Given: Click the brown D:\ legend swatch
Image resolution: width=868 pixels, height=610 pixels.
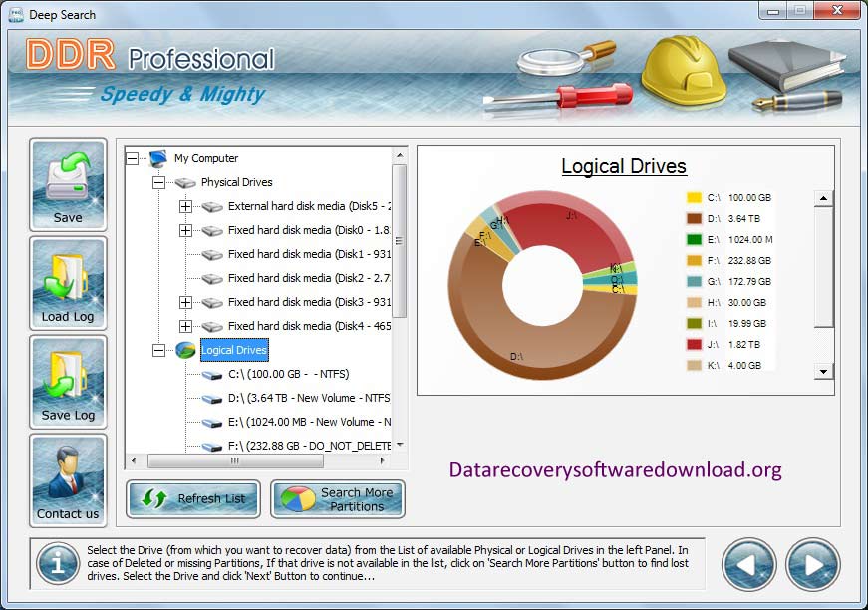Looking at the screenshot, I should 694,218.
